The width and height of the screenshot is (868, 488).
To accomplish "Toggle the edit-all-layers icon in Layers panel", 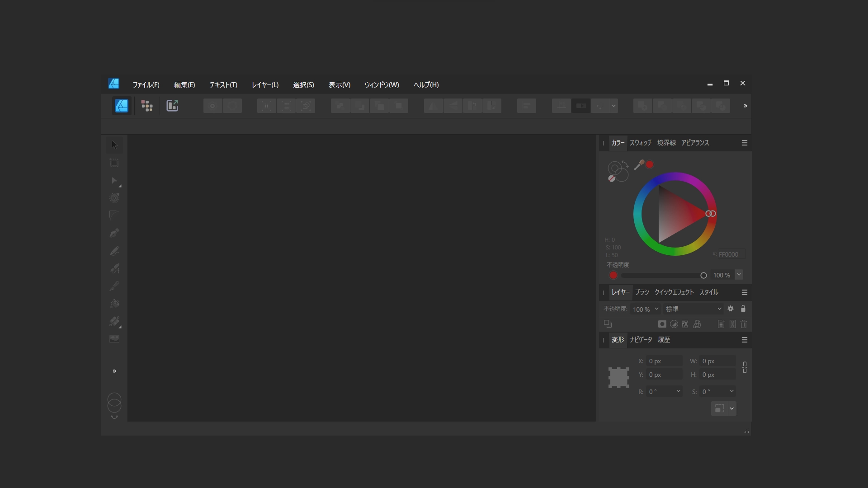I will [608, 324].
